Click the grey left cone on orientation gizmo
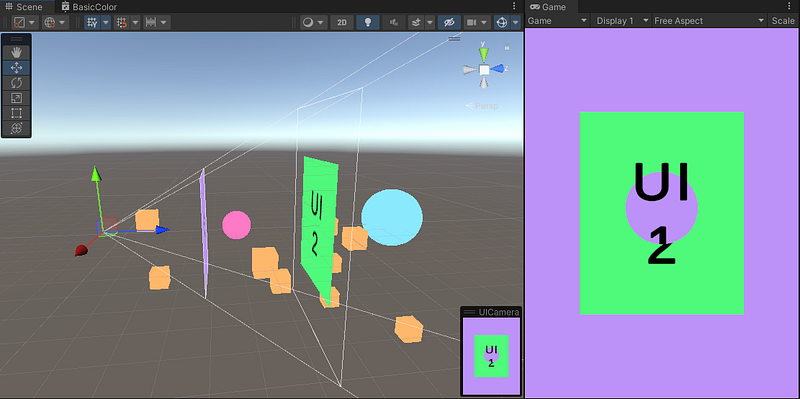The height and width of the screenshot is (399, 800). [x=469, y=69]
